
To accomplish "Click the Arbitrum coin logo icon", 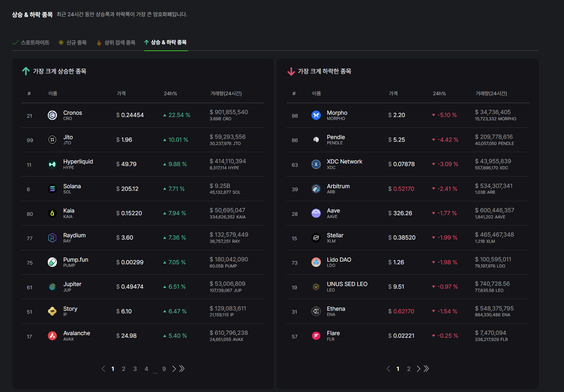I will (316, 189).
